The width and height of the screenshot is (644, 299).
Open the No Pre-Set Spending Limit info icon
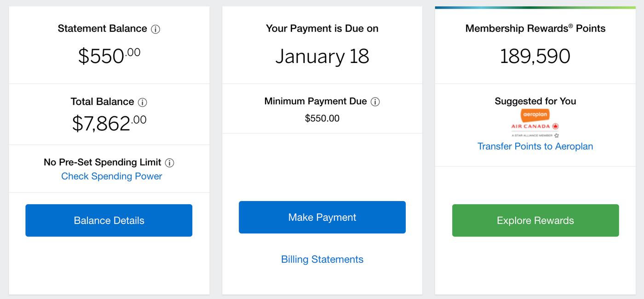click(170, 162)
